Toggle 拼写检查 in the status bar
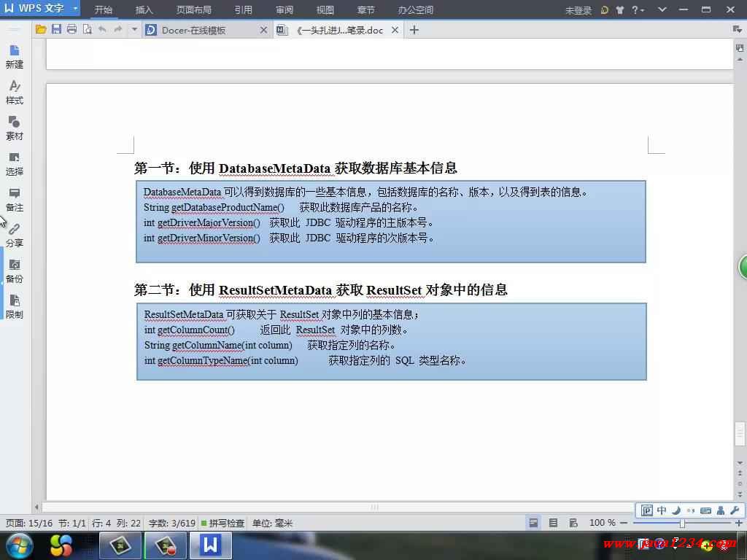747x560 pixels. 222,523
